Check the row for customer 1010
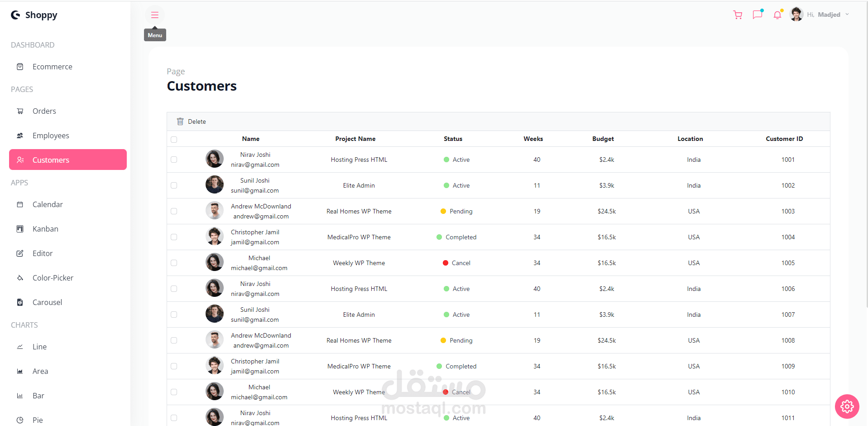The height and width of the screenshot is (426, 868). click(x=174, y=392)
